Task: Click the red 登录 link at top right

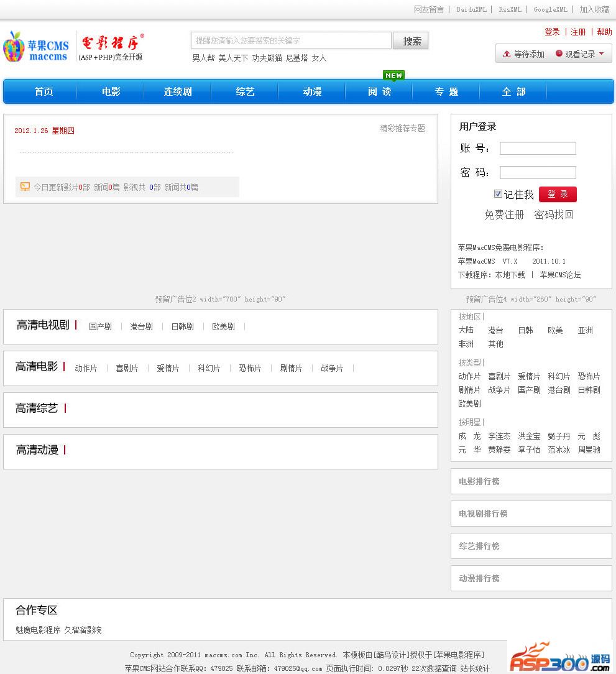Action: pos(552,32)
